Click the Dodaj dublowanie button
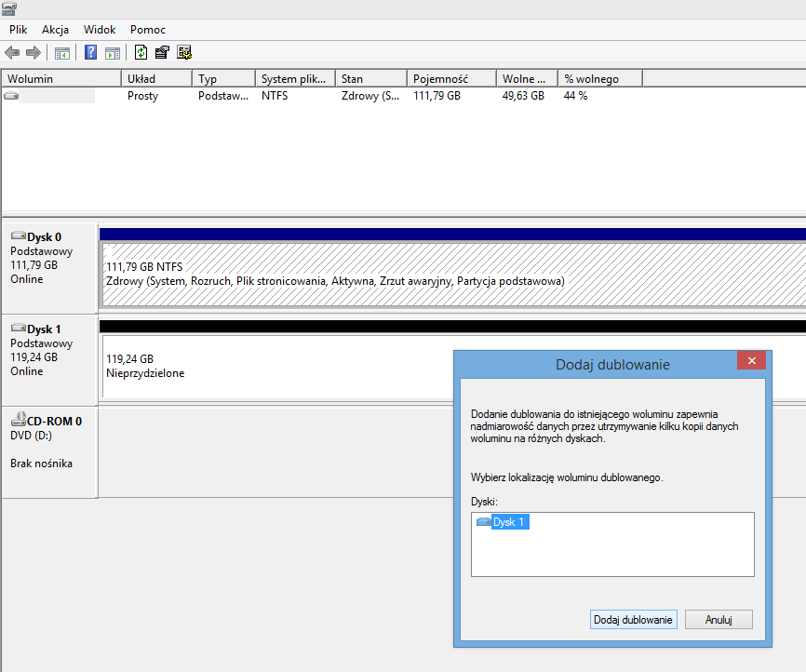Screen dimensions: 806x672 [x=633, y=620]
